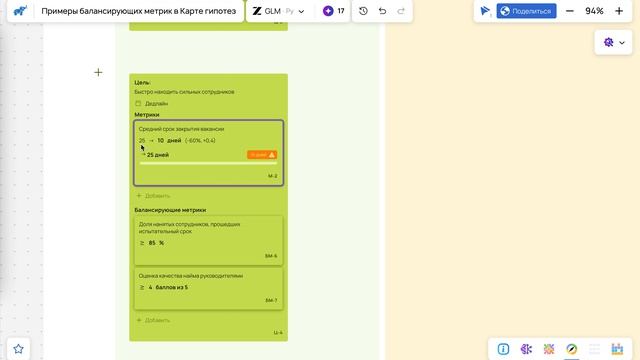Click the M-2 metric identifier
The height and width of the screenshot is (360, 640).
(273, 176)
